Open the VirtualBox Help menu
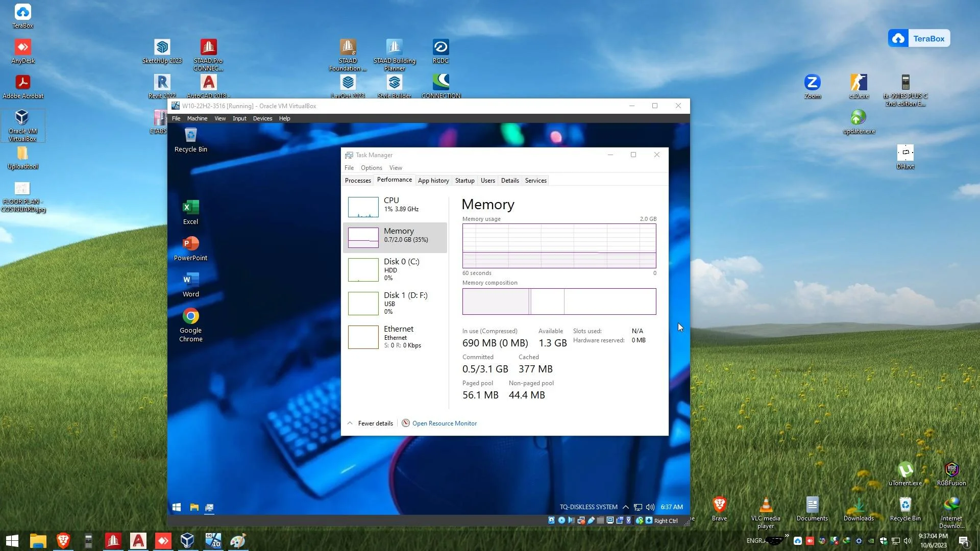This screenshot has height=551, width=980. [x=284, y=118]
